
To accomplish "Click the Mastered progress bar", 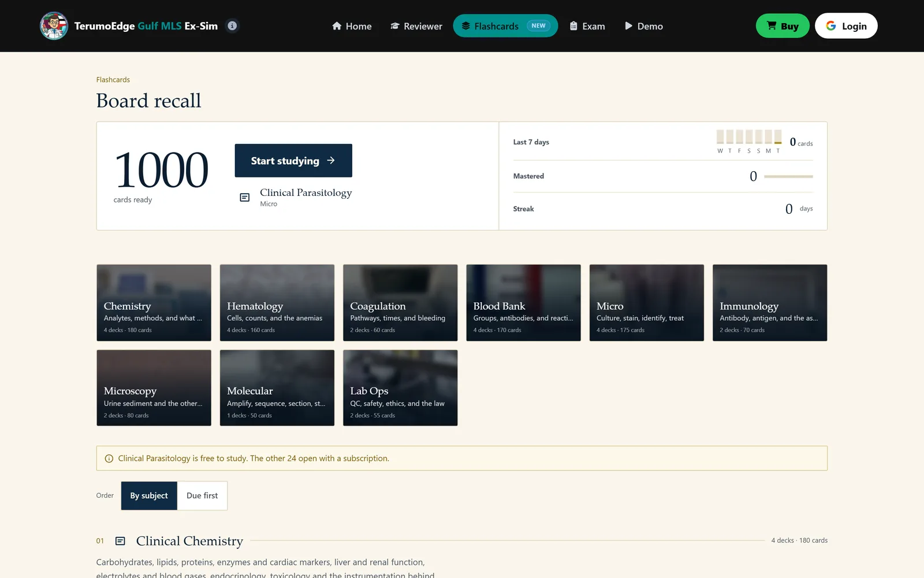I will pos(788,176).
